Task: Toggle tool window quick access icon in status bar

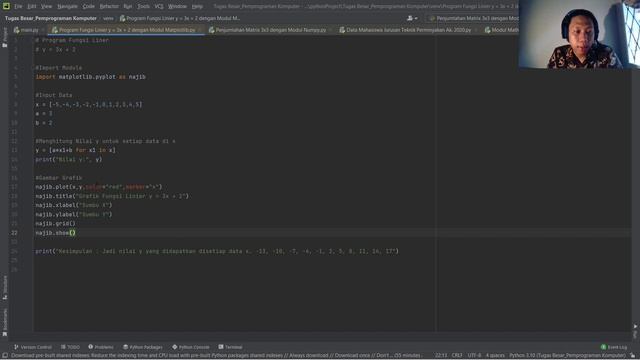Action: [5, 356]
